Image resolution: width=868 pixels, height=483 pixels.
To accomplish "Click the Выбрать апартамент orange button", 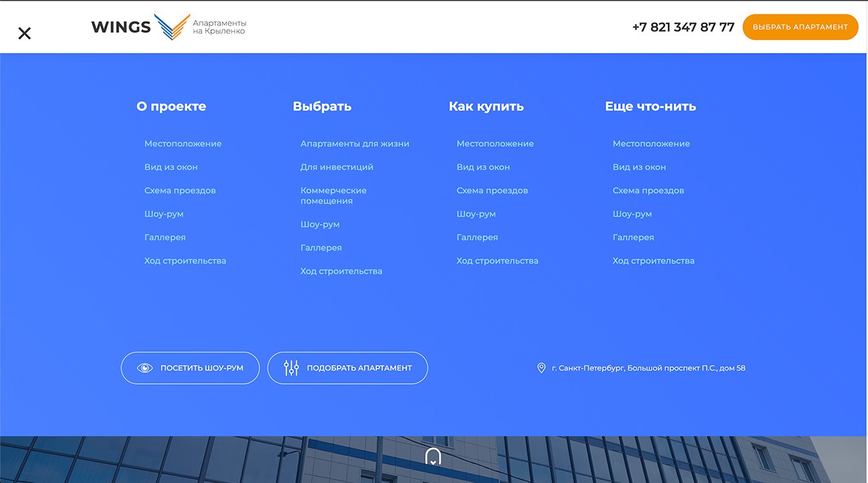I will pyautogui.click(x=800, y=27).
